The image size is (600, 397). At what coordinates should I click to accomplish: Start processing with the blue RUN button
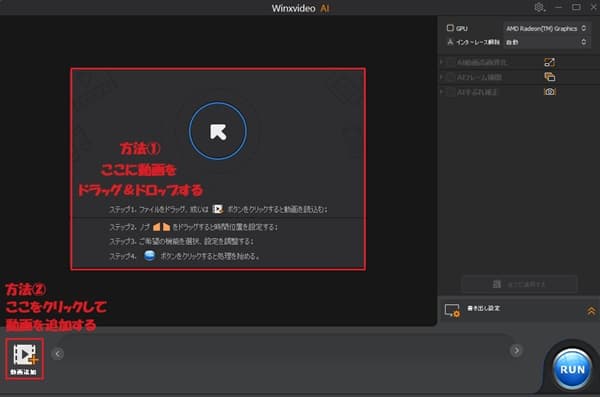[x=572, y=369]
